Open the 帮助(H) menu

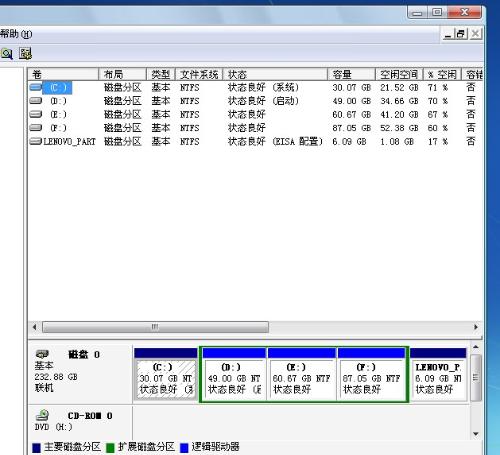pos(16,34)
